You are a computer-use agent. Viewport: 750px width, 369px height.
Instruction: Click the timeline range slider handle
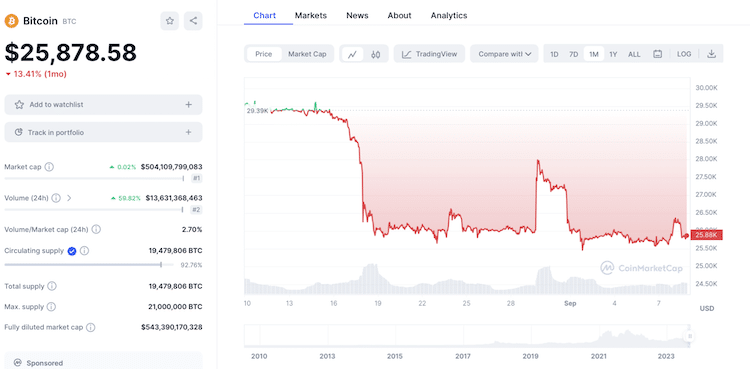(x=689, y=336)
